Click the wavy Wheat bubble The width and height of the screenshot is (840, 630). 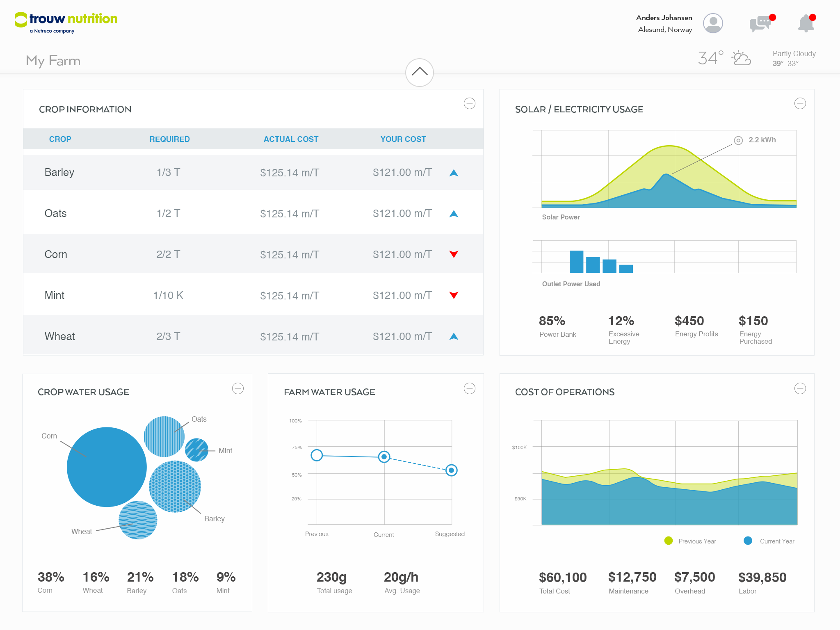[138, 520]
